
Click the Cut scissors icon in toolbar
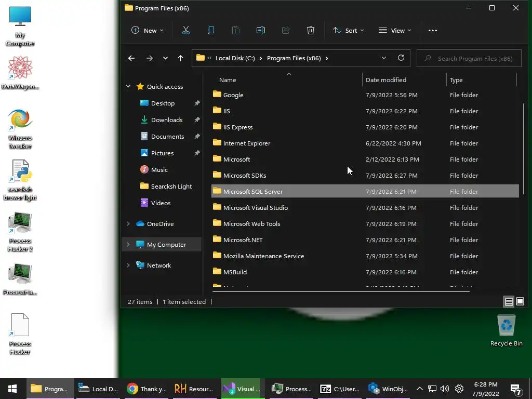[186, 31]
